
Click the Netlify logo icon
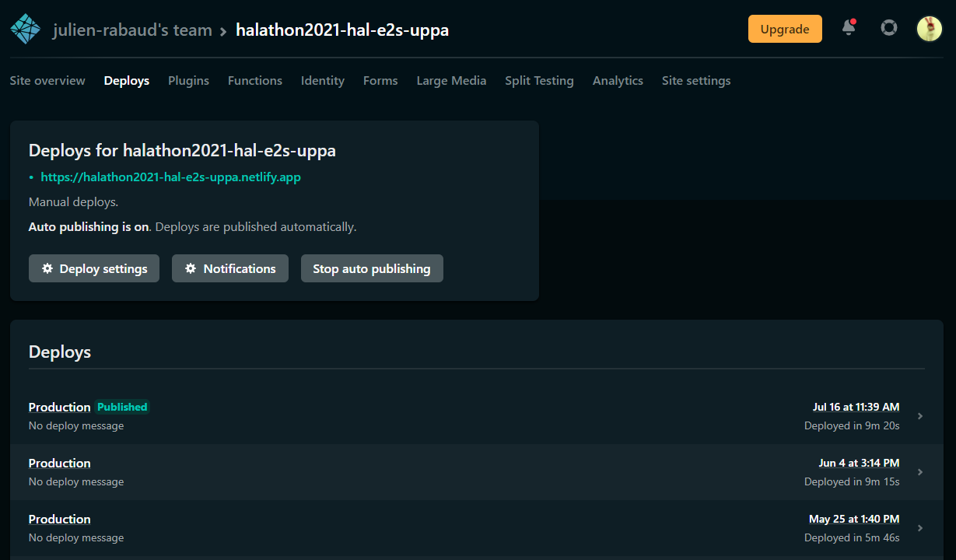pos(26,30)
